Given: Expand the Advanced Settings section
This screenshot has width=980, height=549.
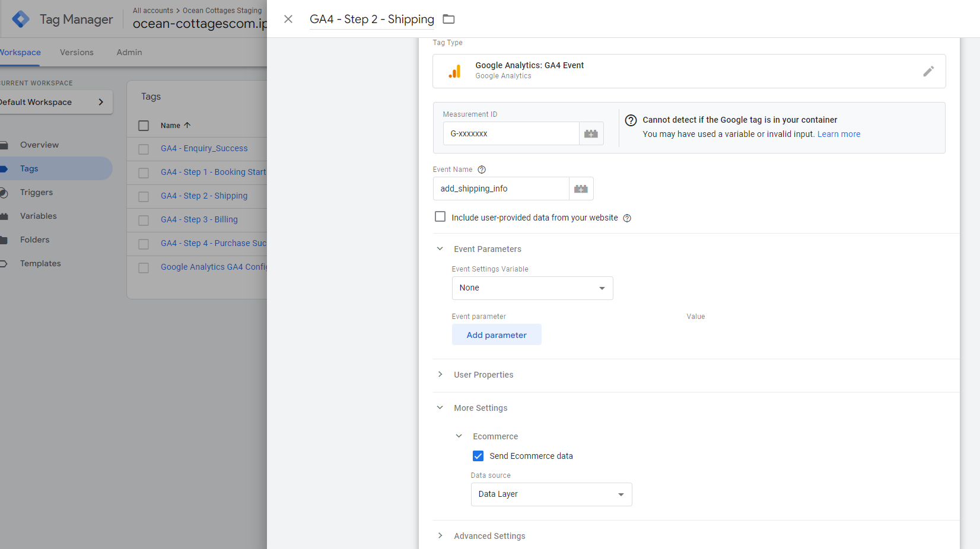Looking at the screenshot, I should (440, 536).
